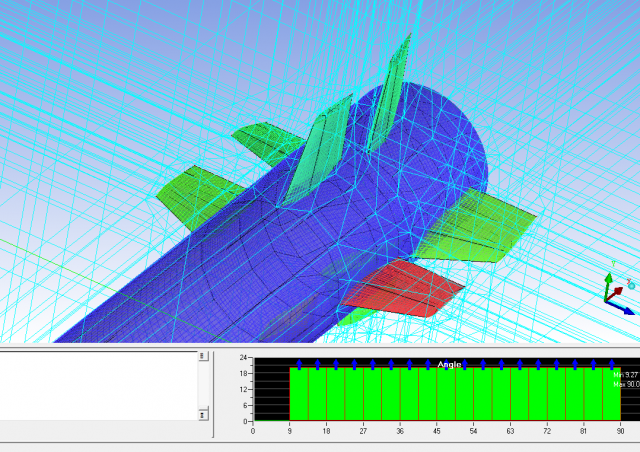This screenshot has width=640, height=452.
Task: Click inside the empty message window area
Action: 98,384
